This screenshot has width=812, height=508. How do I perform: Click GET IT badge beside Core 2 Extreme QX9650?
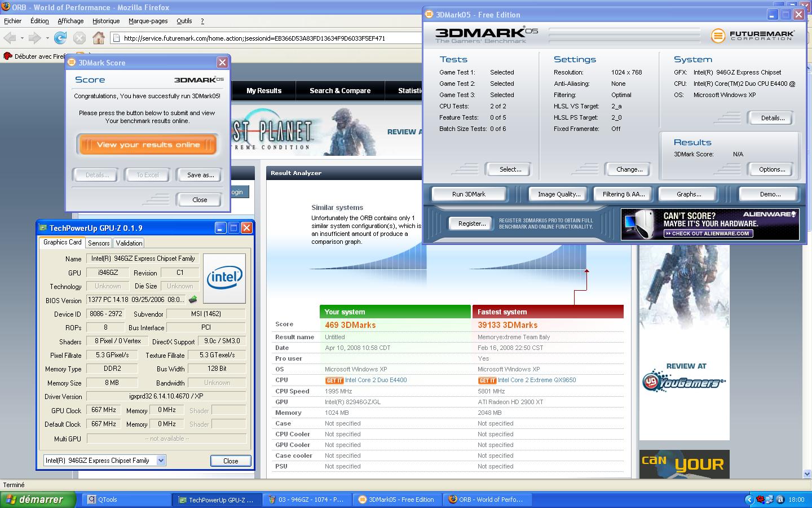(487, 380)
